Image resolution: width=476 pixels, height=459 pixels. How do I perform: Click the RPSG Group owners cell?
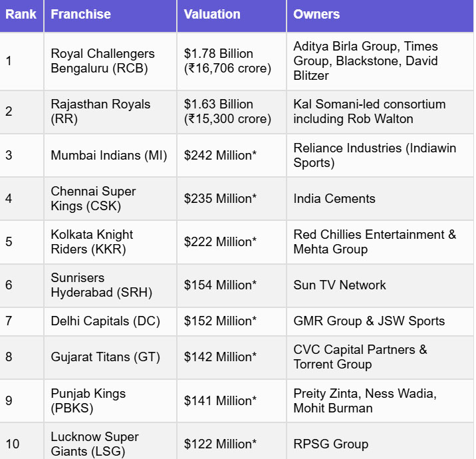coord(330,444)
